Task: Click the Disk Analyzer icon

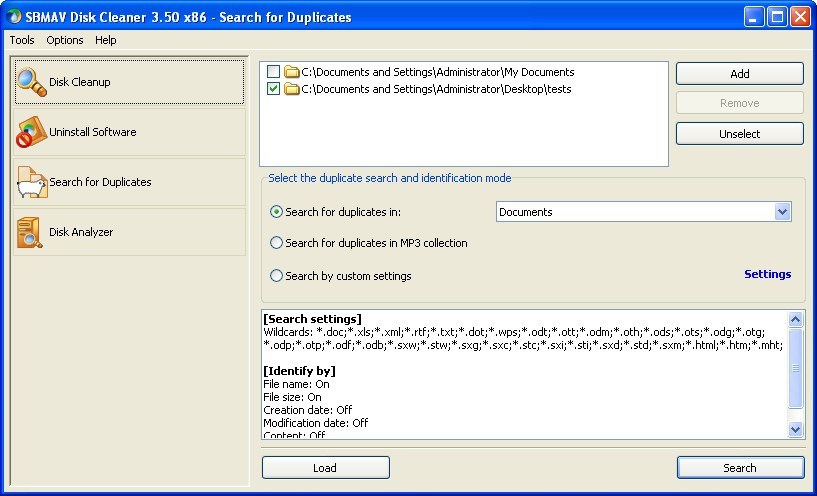Action: pos(30,232)
